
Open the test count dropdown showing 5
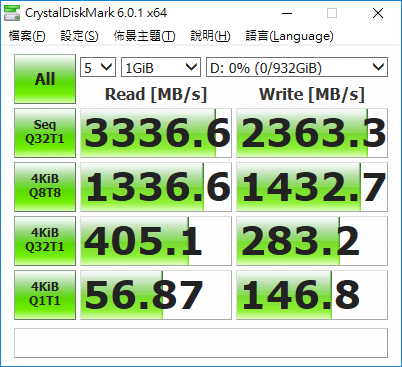pyautogui.click(x=98, y=67)
